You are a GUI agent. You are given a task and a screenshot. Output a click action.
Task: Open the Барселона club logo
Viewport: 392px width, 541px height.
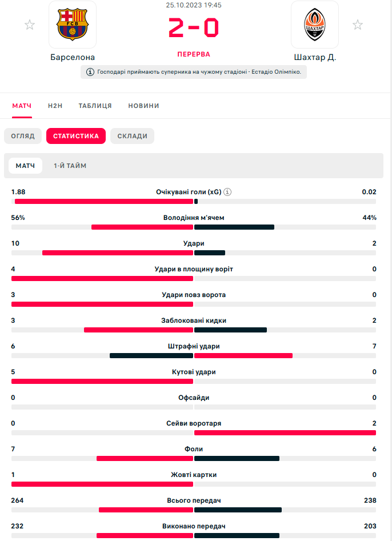[73, 25]
